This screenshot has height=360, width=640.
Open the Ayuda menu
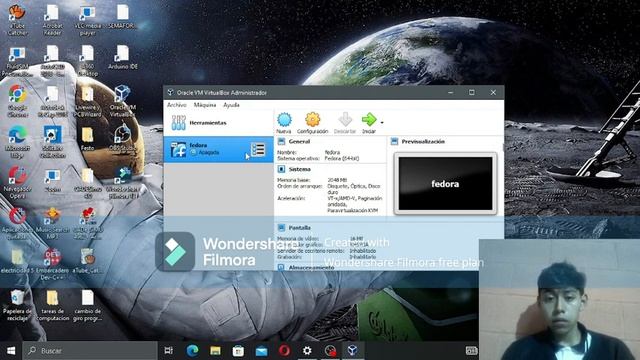pyautogui.click(x=231, y=105)
